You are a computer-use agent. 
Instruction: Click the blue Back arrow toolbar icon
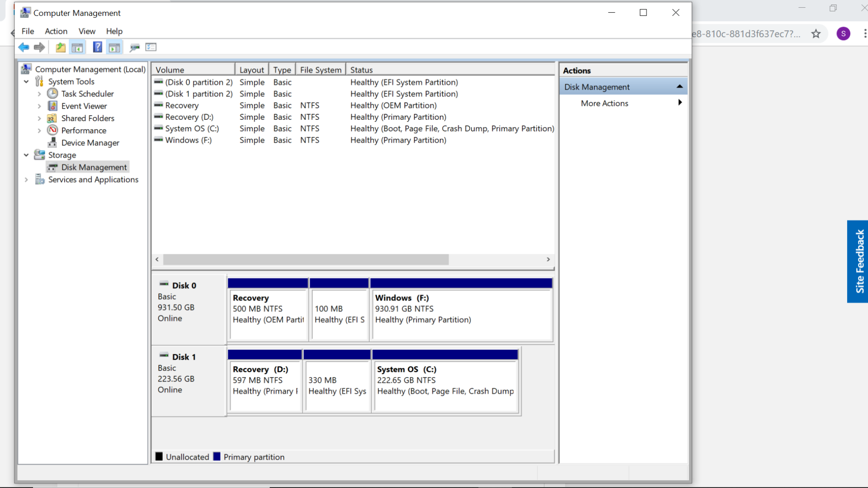(x=24, y=47)
